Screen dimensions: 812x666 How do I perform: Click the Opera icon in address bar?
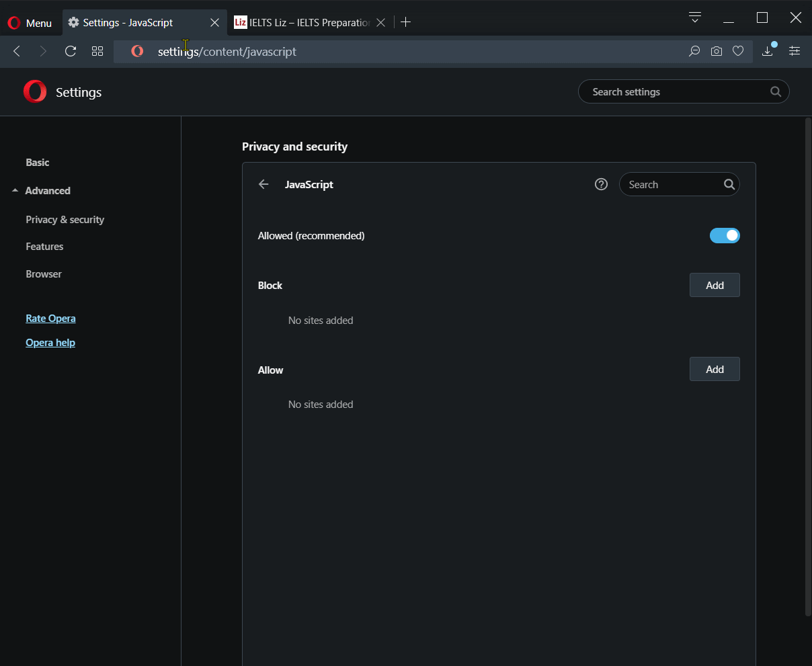click(137, 51)
